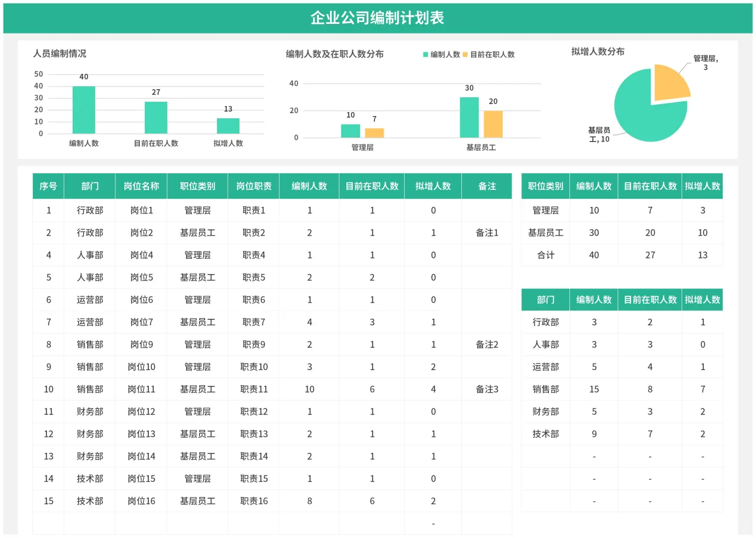Screen dimensions: 756x538
Task: Click 编制人数 value 8 in 岗位16 row
Action: (310, 501)
